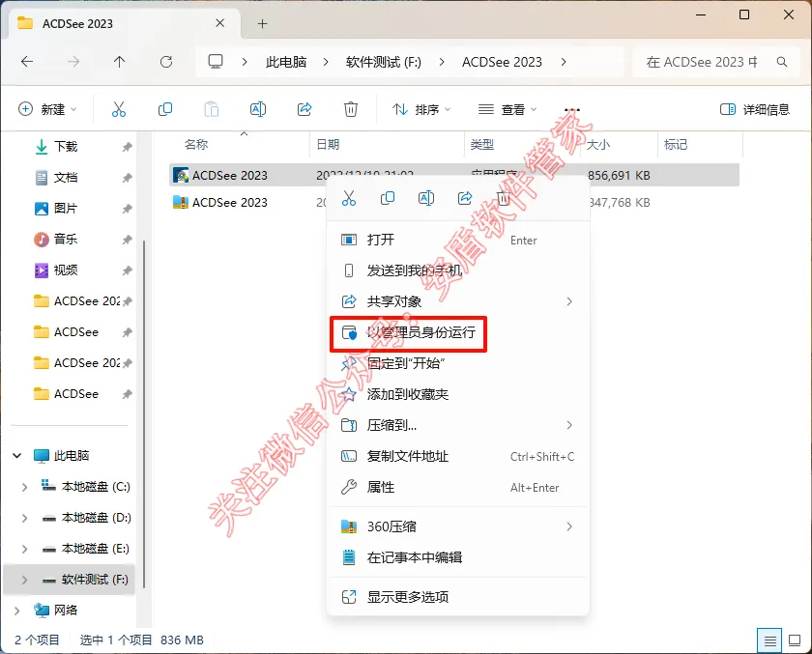This screenshot has height=654, width=812.
Task: Click the Cut icon in the toolbar
Action: (x=119, y=109)
